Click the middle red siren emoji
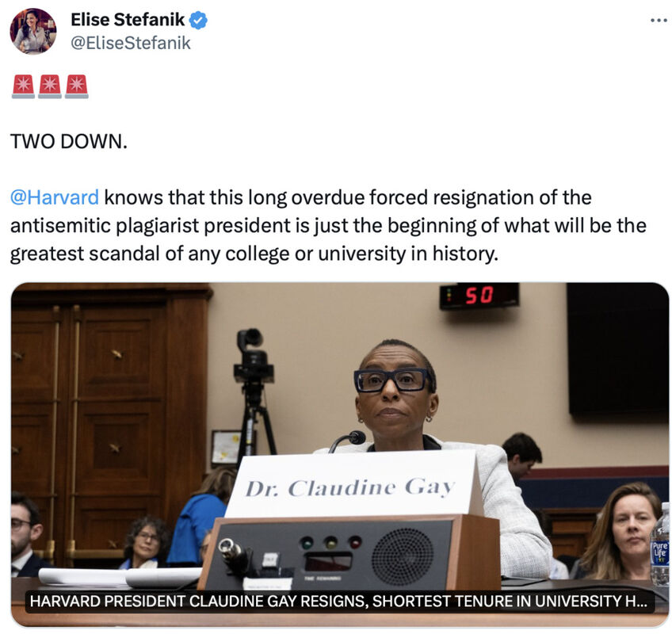The width and height of the screenshot is (672, 634). coord(50,86)
